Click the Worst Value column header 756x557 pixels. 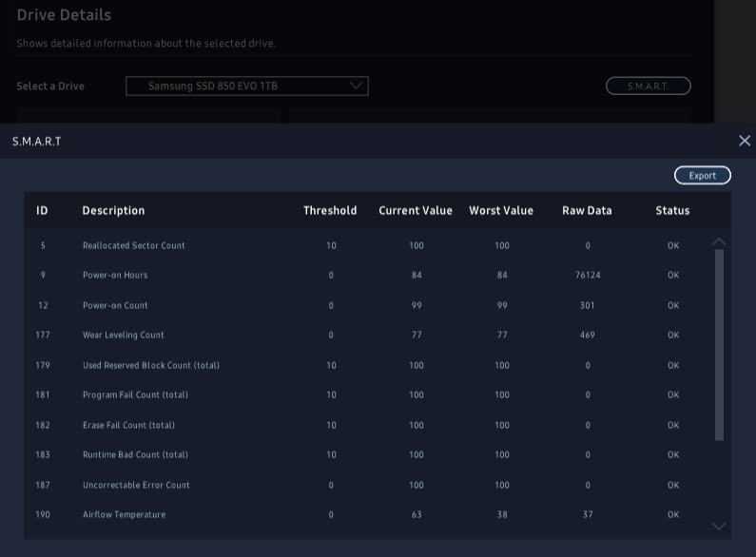click(x=501, y=211)
